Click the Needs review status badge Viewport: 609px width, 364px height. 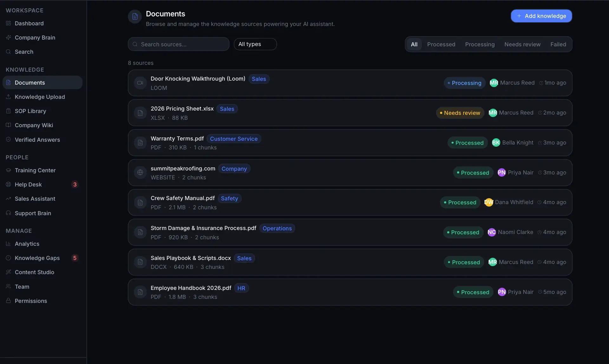pyautogui.click(x=460, y=113)
